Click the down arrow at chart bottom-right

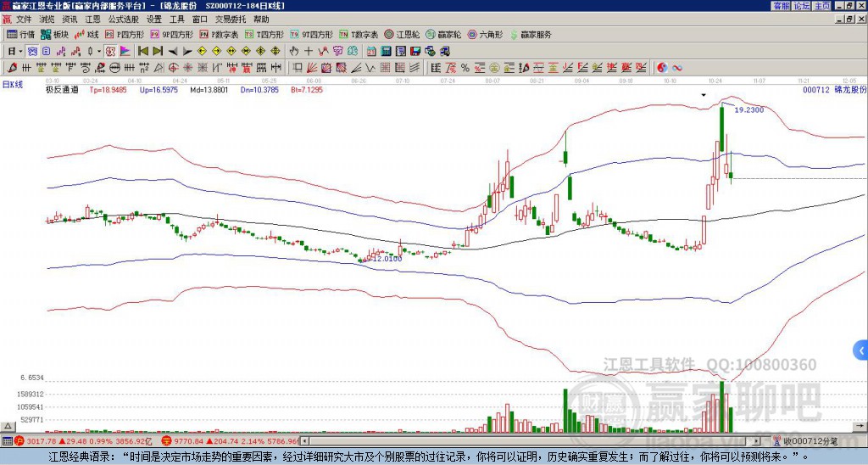[861, 426]
